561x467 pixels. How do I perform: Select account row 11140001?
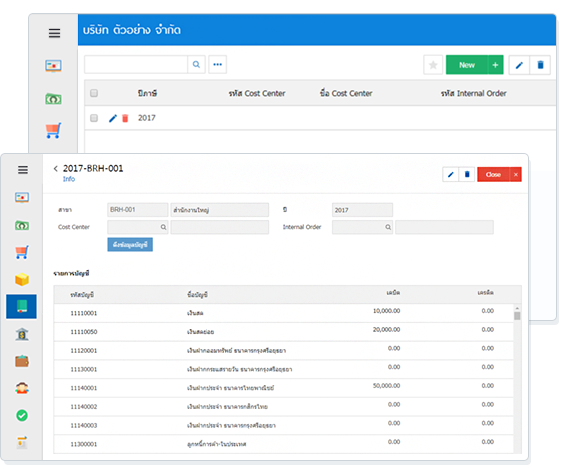pos(284,388)
